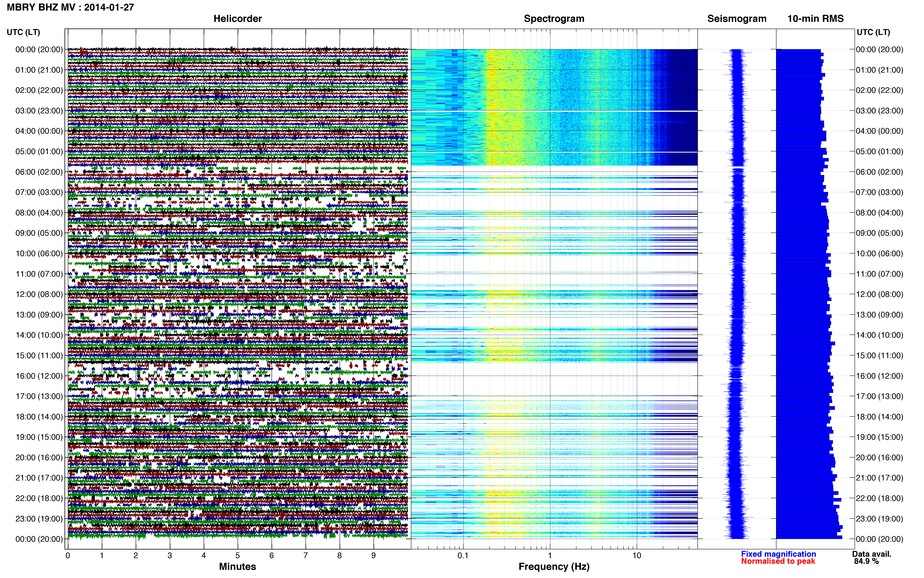Screen dimensions: 924x578
Task: Click '09:00 (05:00)' on the right time axis
Action: (879, 233)
